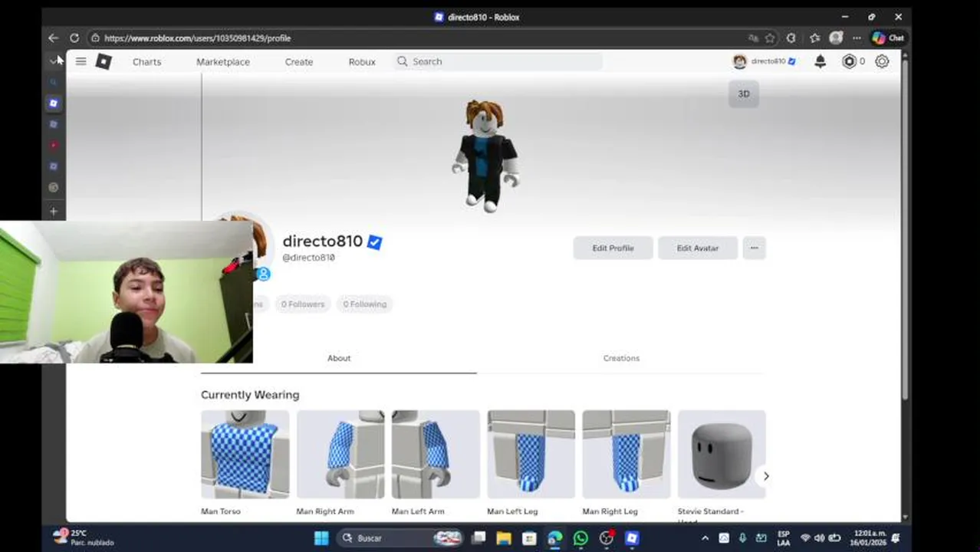
Task: Show hidden system tray icons
Action: (704, 538)
